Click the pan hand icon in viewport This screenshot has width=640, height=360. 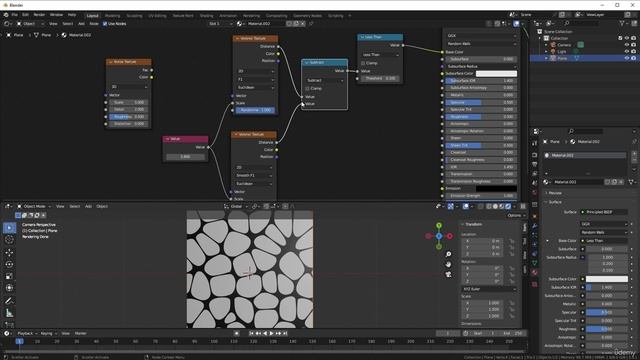click(x=449, y=264)
